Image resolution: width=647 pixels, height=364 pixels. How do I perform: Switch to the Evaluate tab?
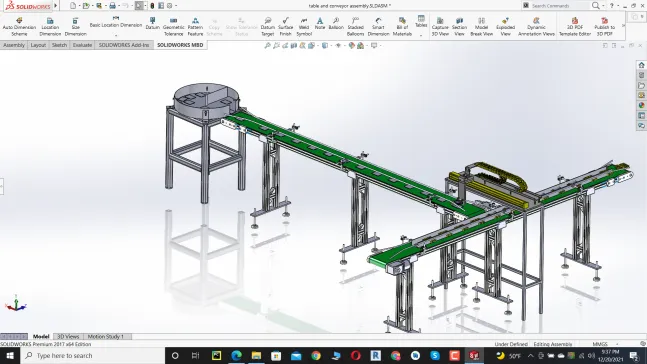pos(82,45)
